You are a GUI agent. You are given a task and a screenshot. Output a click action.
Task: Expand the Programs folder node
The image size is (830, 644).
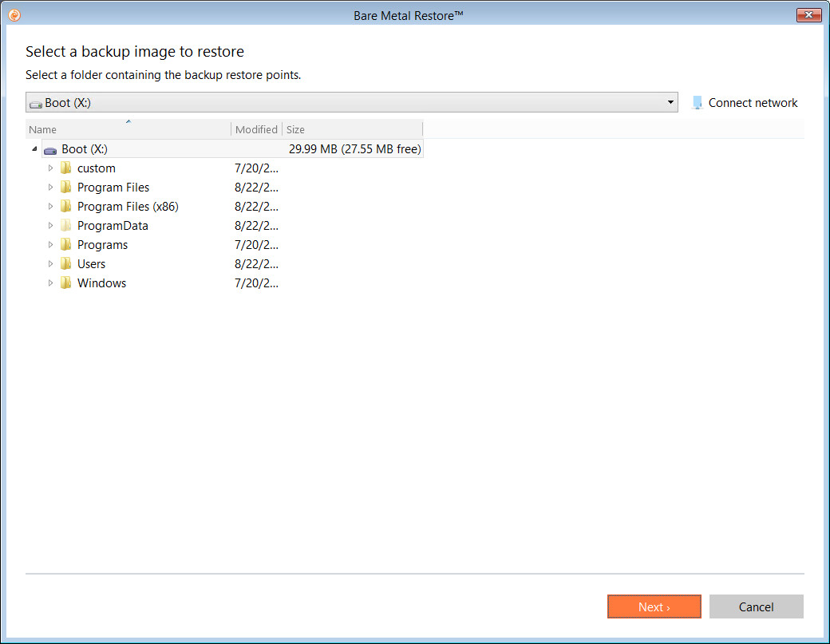tap(50, 245)
